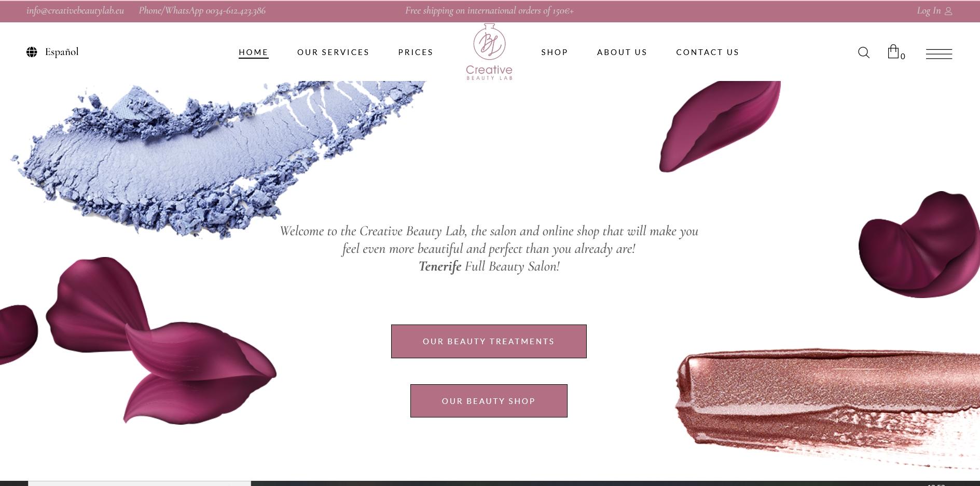The image size is (980, 486).
Task: Switch language to Español
Action: coord(62,52)
